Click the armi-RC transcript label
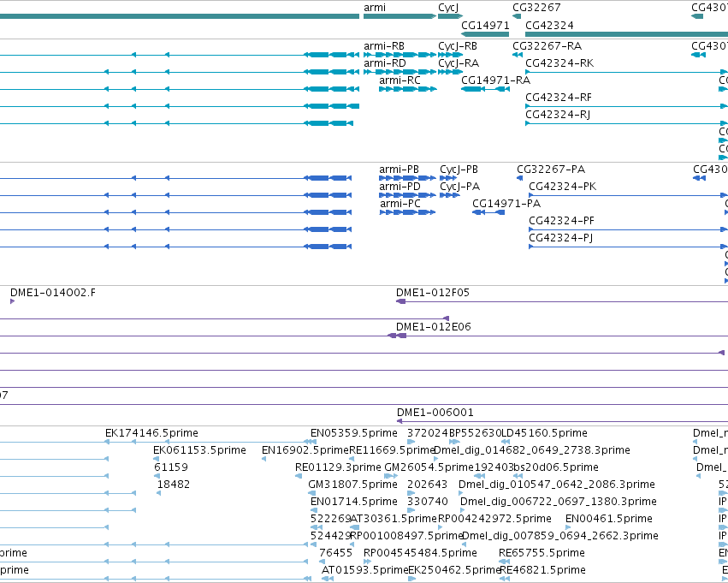 click(x=400, y=80)
